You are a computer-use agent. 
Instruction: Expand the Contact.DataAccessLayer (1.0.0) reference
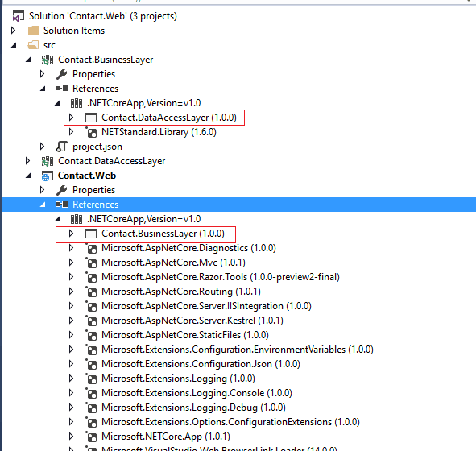[72, 117]
